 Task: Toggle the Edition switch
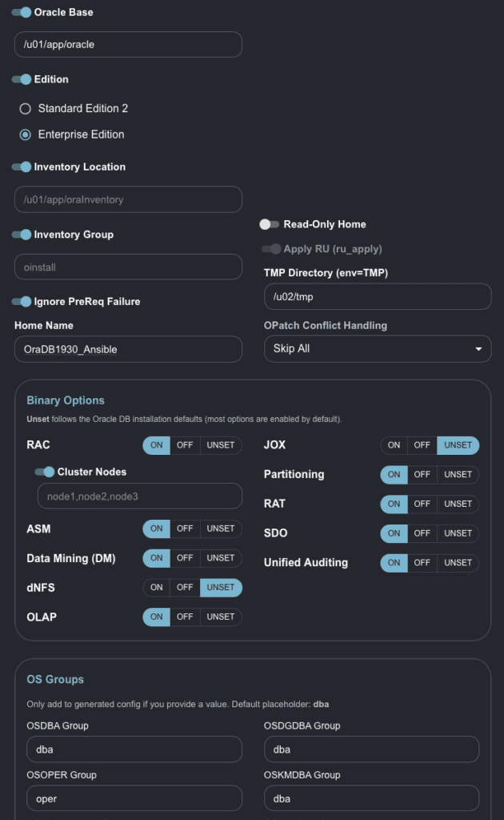pos(22,79)
